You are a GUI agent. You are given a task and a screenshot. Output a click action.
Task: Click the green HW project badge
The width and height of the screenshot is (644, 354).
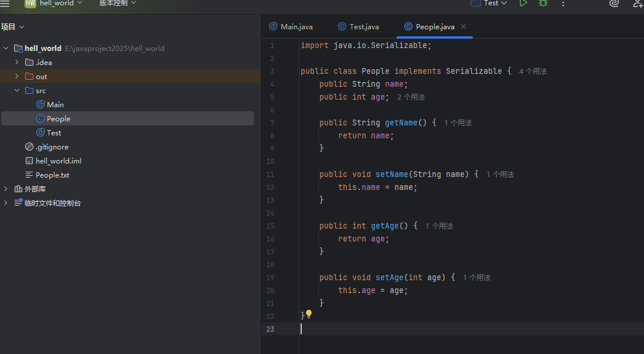click(30, 3)
